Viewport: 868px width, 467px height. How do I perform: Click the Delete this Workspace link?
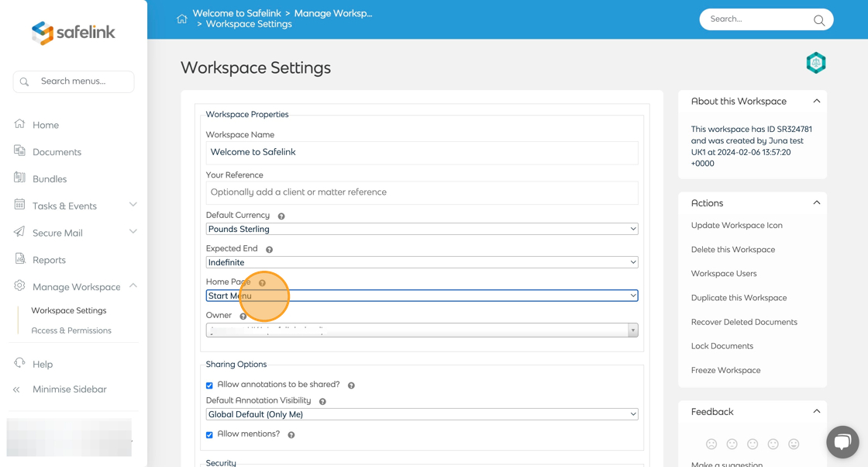click(x=732, y=250)
